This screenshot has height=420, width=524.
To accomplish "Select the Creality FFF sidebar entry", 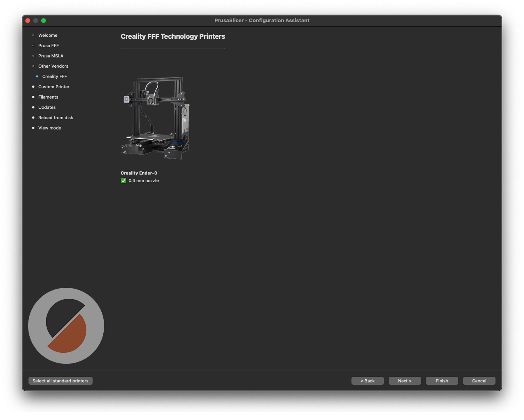I will (55, 76).
